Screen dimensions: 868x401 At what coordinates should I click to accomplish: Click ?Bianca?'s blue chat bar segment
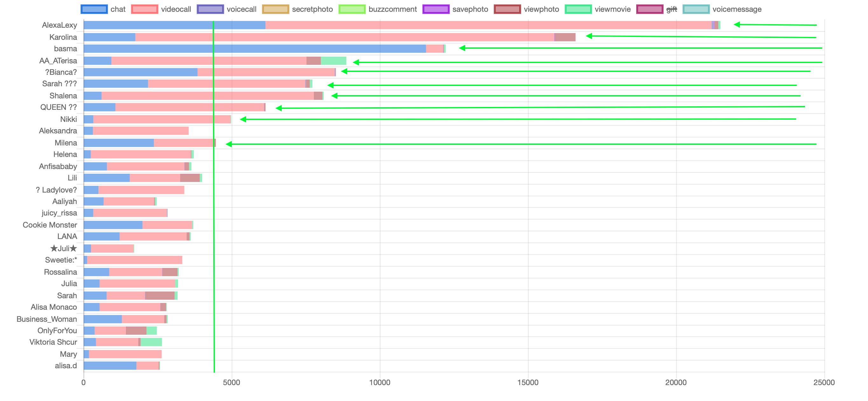141,72
